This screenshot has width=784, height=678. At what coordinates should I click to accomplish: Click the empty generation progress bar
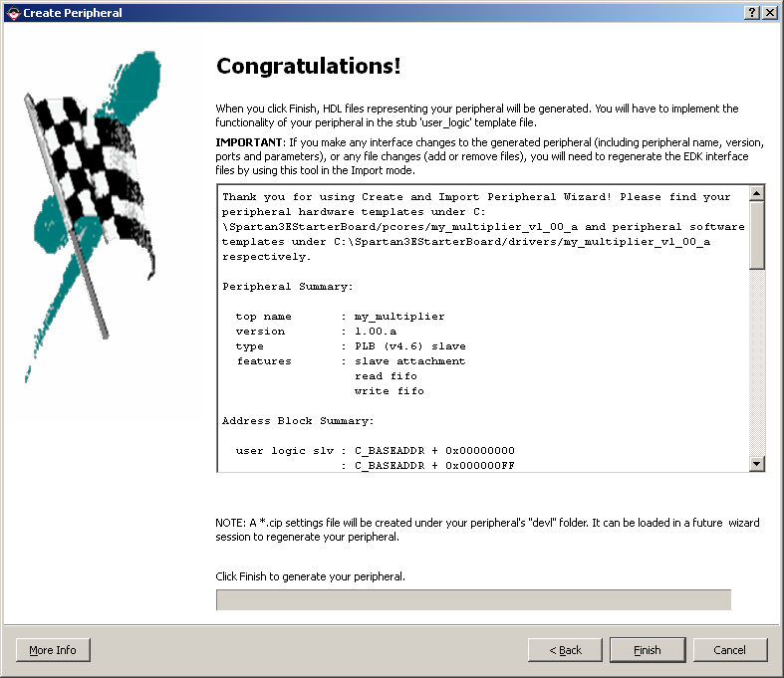[x=473, y=599]
